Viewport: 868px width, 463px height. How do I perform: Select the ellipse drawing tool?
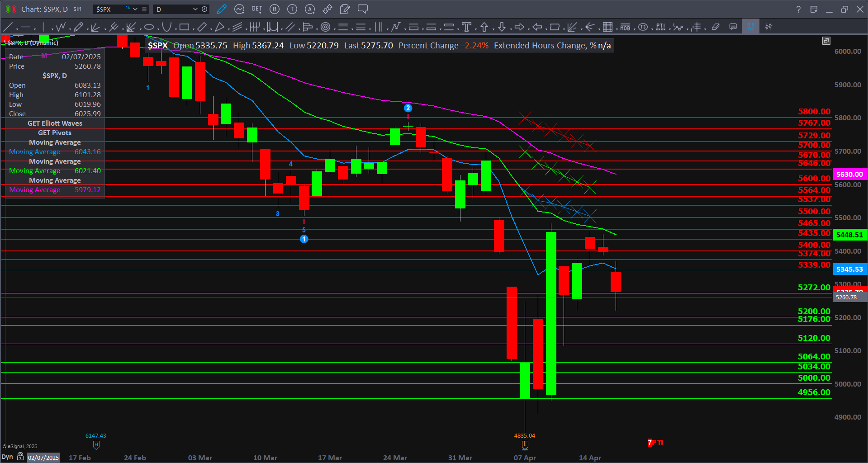(x=149, y=27)
